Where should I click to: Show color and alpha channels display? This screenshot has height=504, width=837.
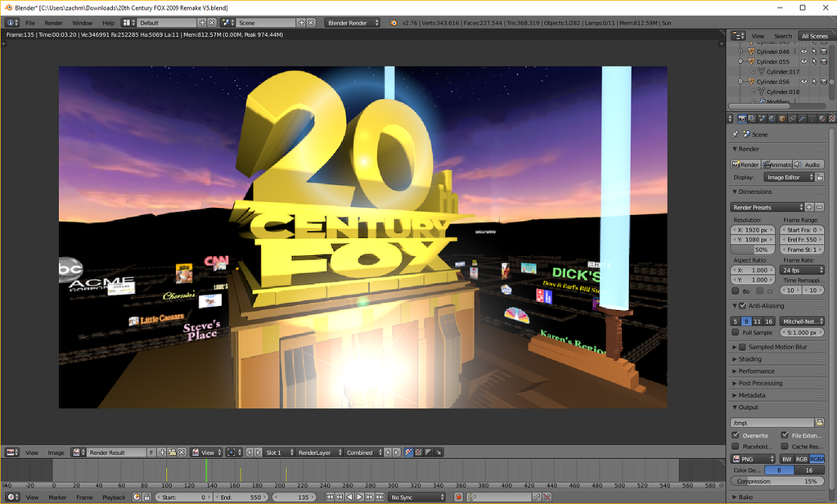pyautogui.click(x=409, y=452)
